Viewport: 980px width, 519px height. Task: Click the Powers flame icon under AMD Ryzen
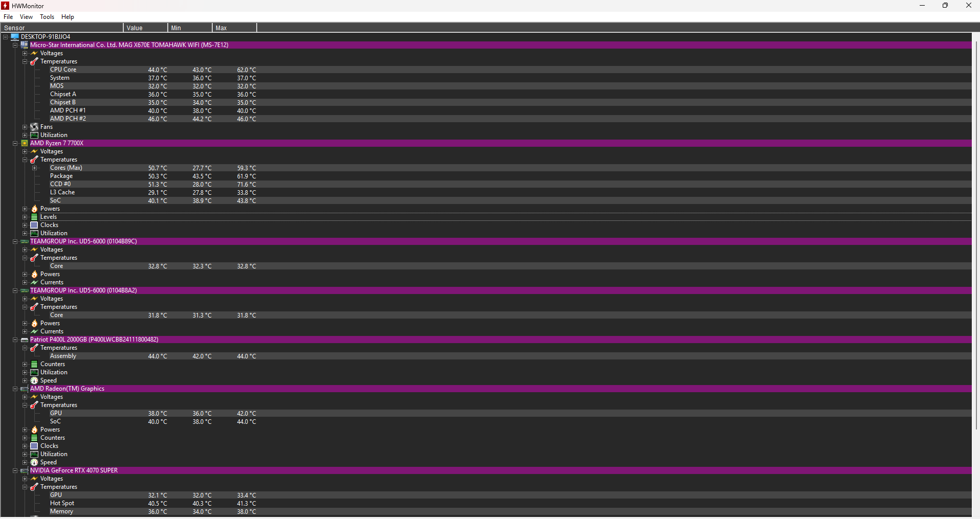click(34, 209)
